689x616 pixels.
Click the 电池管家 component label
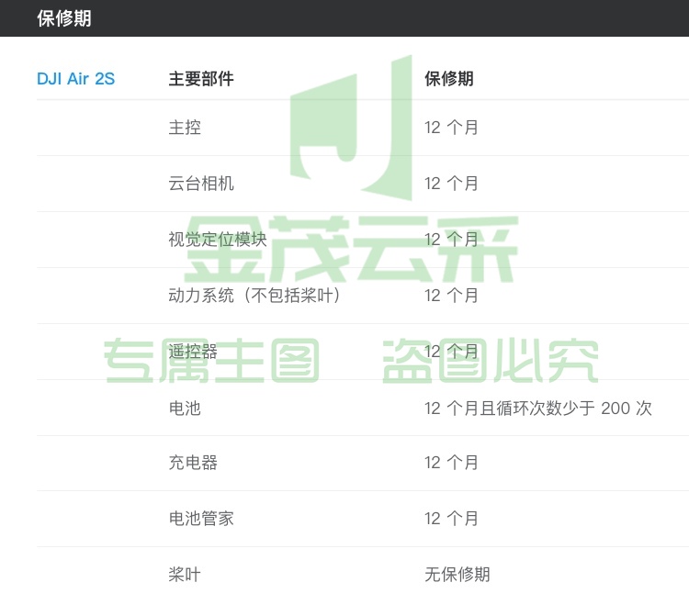click(201, 519)
